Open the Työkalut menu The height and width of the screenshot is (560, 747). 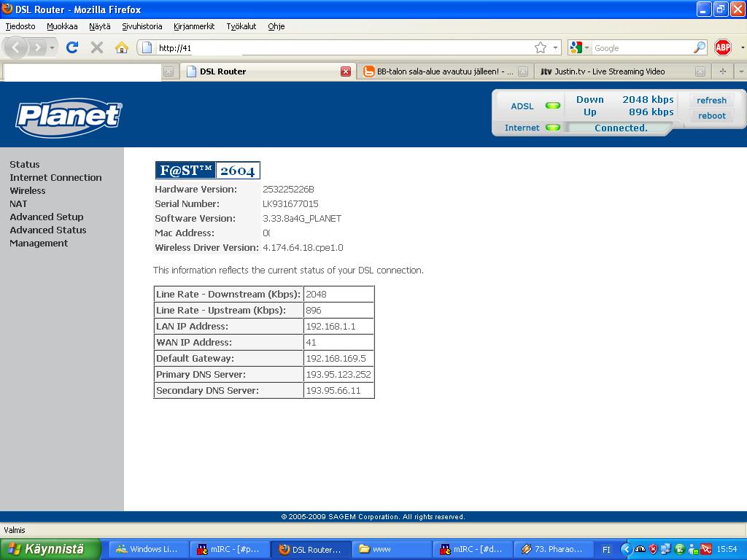pyautogui.click(x=241, y=26)
